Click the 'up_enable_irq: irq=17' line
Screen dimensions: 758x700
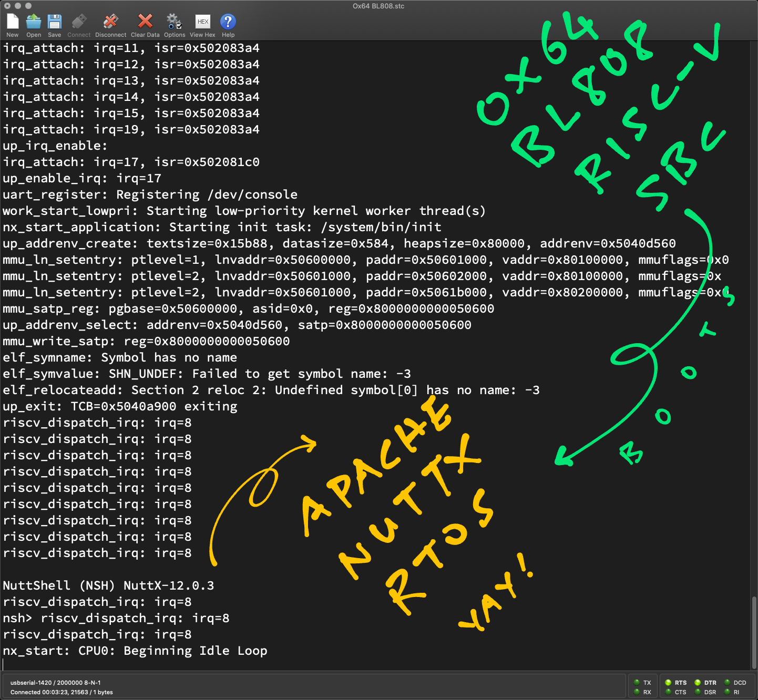(x=82, y=178)
